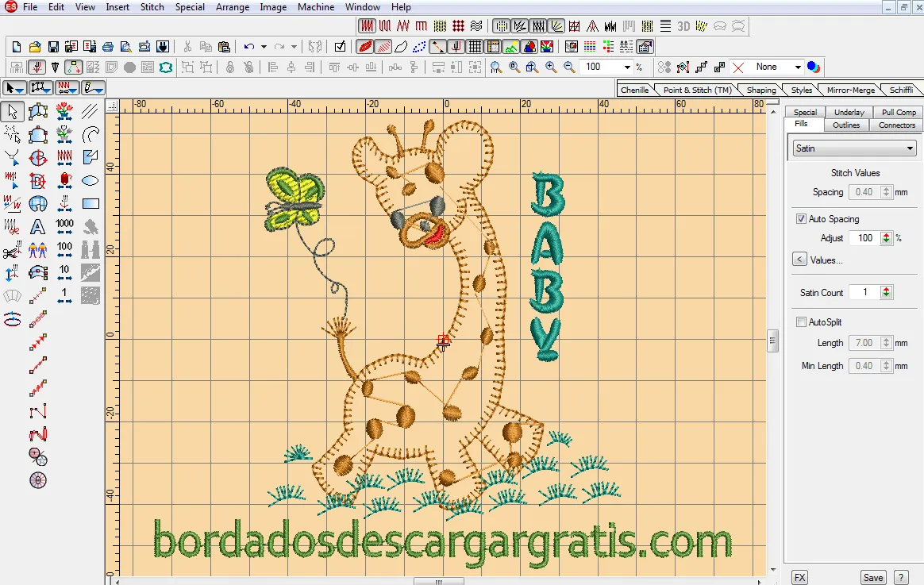Open the Stitch menu

click(152, 7)
